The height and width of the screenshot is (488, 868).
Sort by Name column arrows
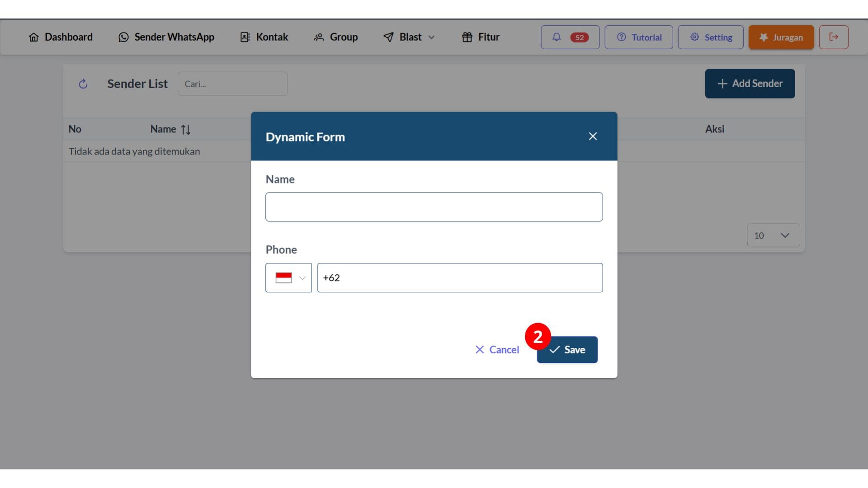pos(186,130)
